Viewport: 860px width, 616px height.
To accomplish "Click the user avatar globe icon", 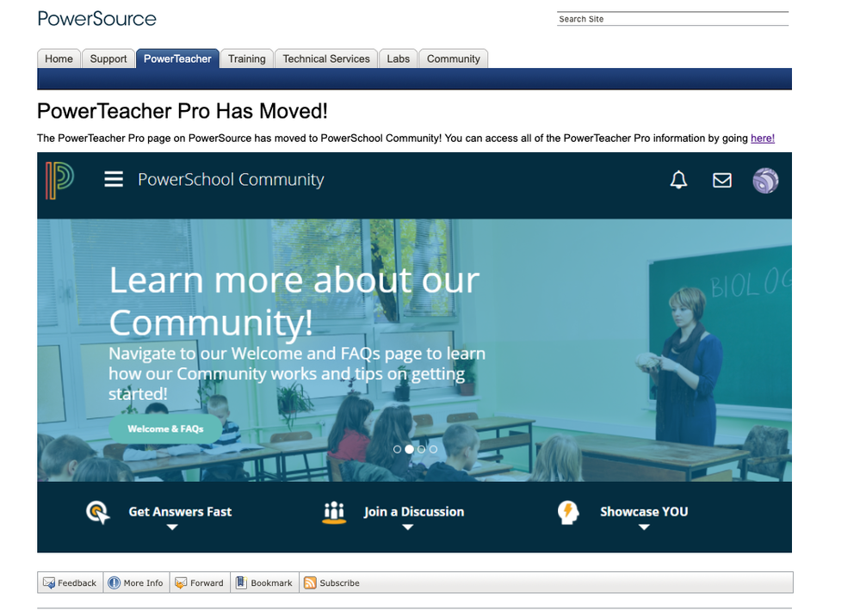I will tap(765, 181).
